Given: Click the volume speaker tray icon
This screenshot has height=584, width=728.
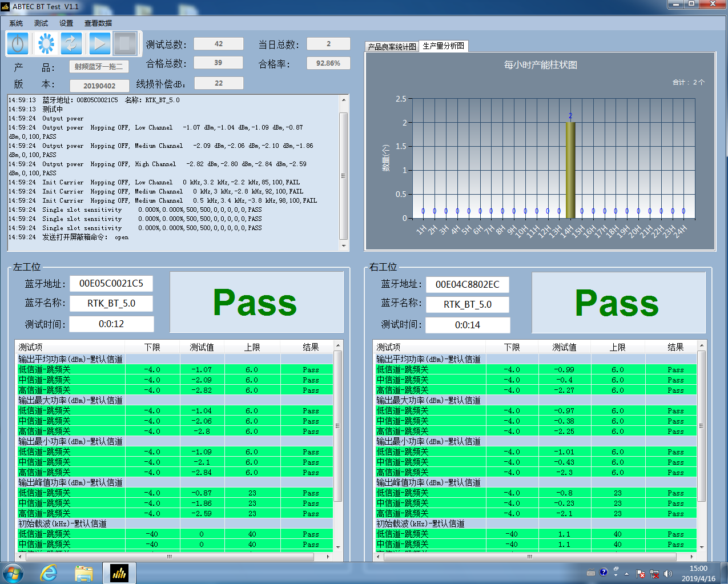Looking at the screenshot, I should click(x=668, y=574).
